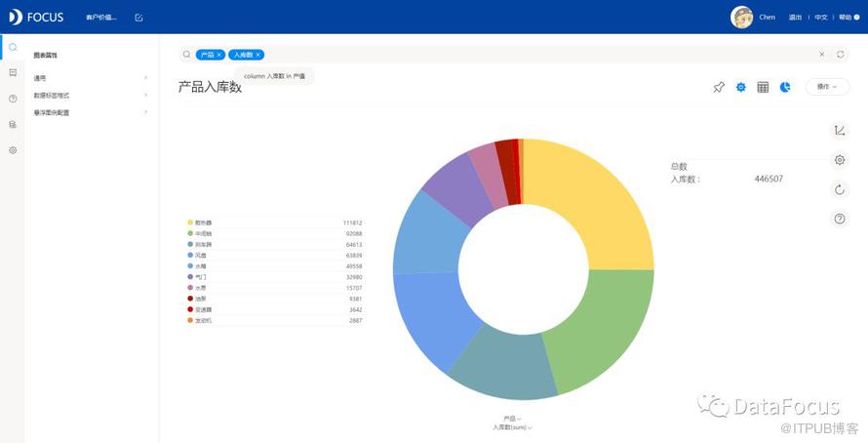Toggle legend entry with value 111812
Screen dimensions: 868x443
click(x=275, y=222)
